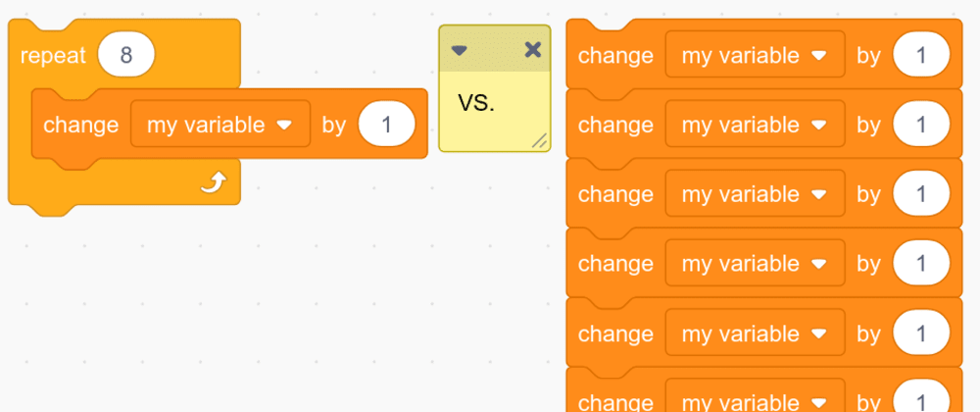Collapse the VS. comment using its arrow
The image size is (980, 412).
pos(459,49)
